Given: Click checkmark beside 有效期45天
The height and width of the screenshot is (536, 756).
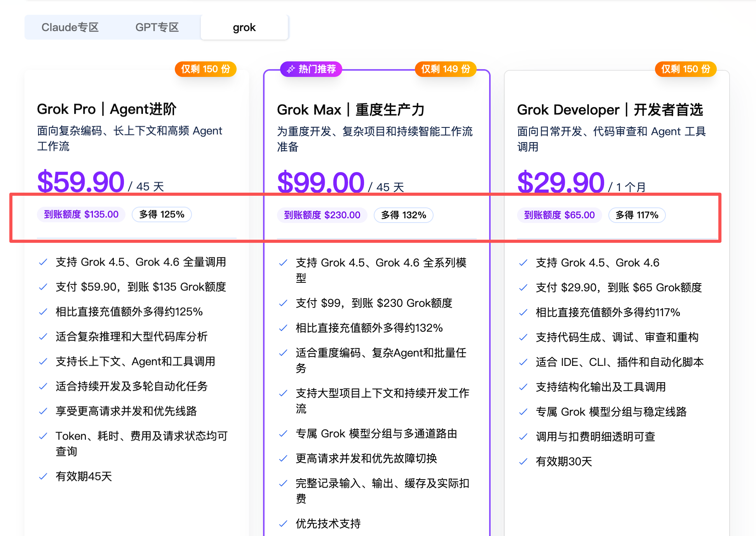Looking at the screenshot, I should (x=43, y=477).
